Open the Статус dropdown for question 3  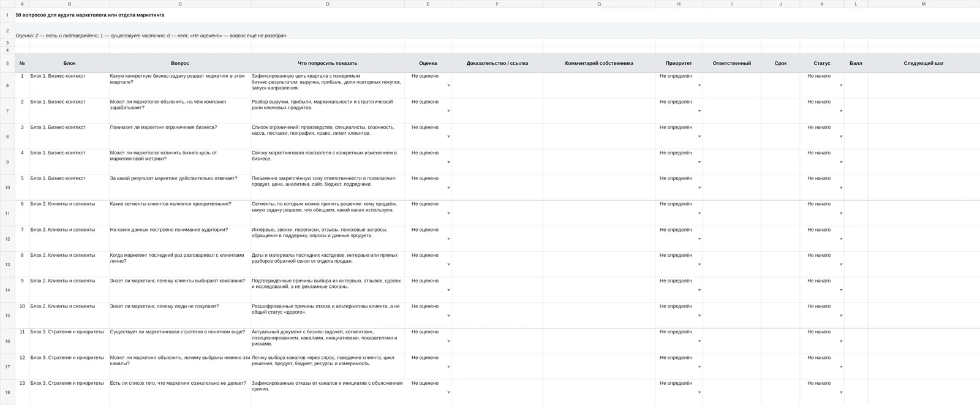coord(841,137)
